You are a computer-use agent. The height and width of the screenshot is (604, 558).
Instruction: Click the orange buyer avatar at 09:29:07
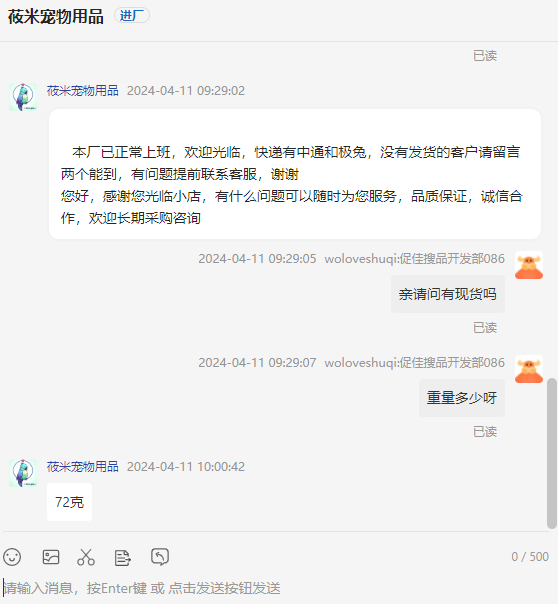coord(529,369)
